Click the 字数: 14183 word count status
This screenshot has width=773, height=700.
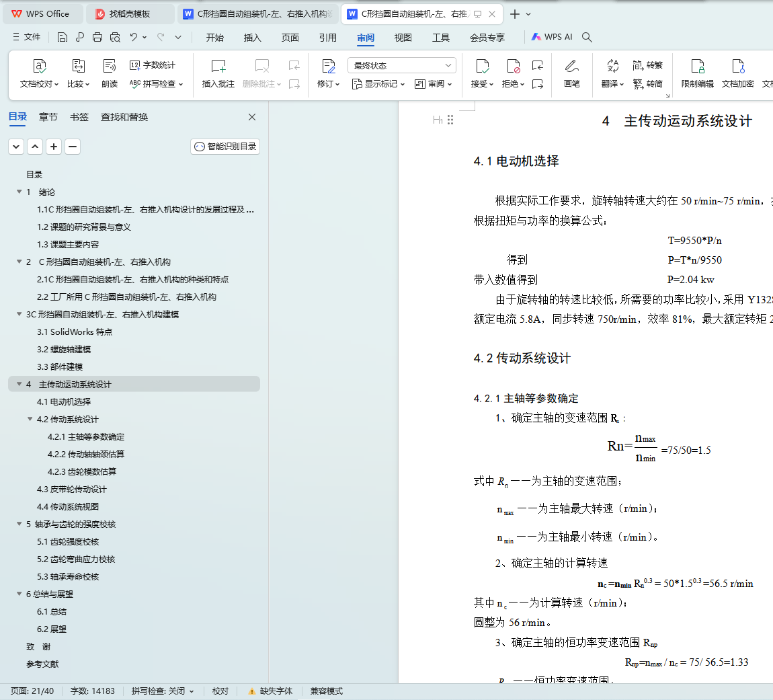pos(93,691)
